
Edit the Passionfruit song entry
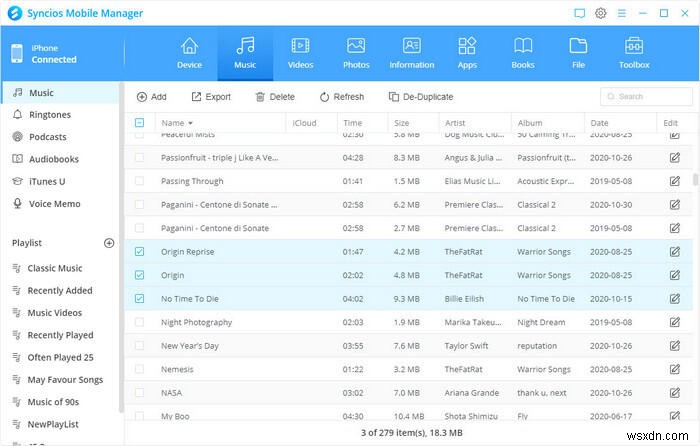pos(675,158)
